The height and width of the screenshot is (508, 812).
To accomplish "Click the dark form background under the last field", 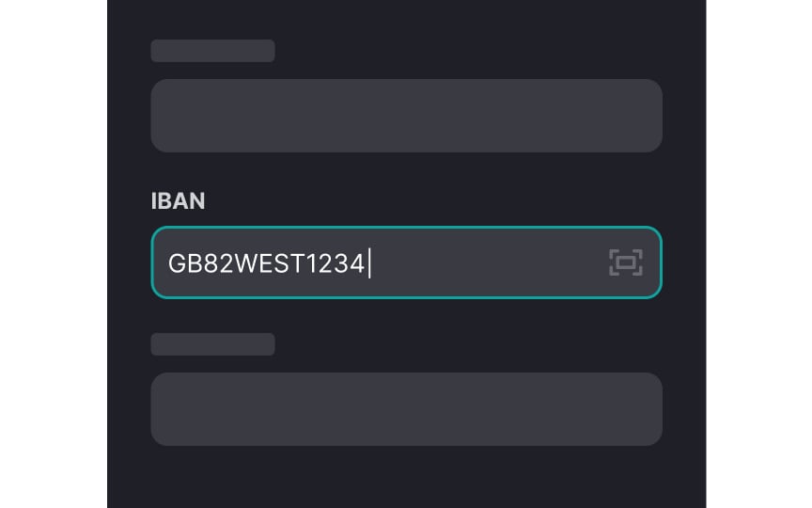I will [407, 477].
